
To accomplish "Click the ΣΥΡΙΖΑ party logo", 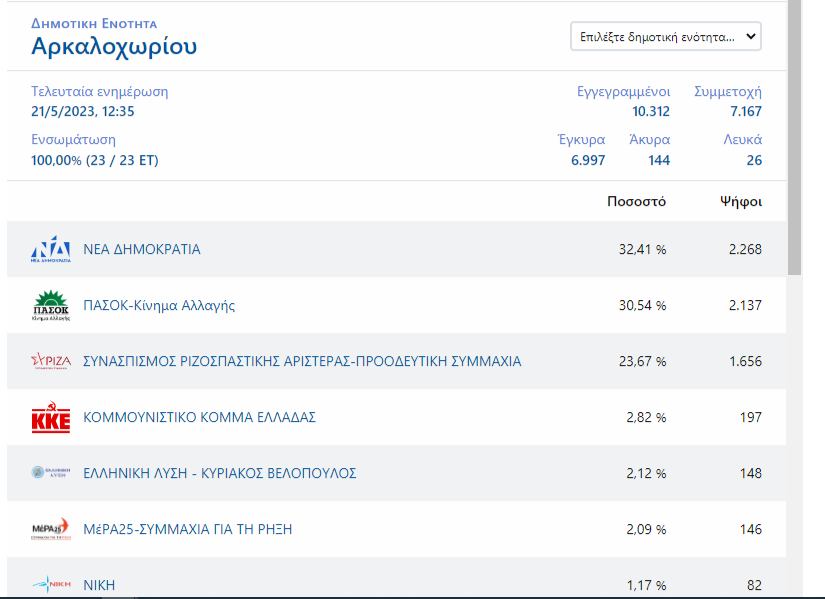I will 51,362.
